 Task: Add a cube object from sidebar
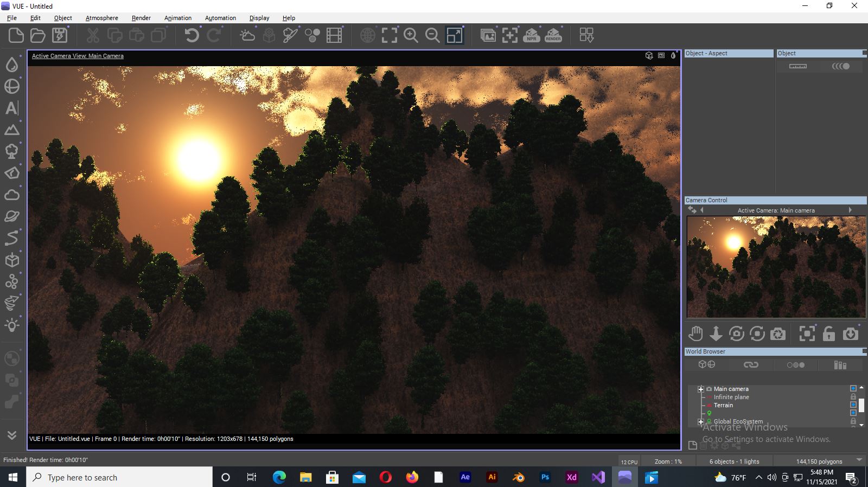coord(12,260)
